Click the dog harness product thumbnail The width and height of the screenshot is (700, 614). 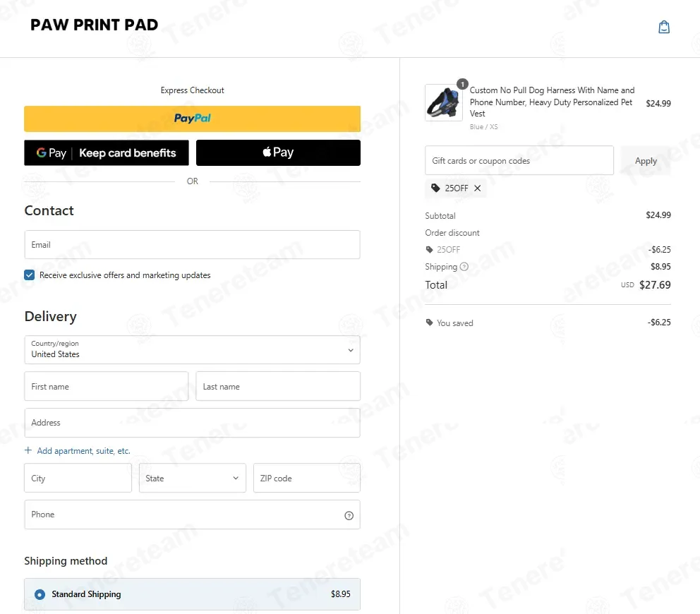443,103
